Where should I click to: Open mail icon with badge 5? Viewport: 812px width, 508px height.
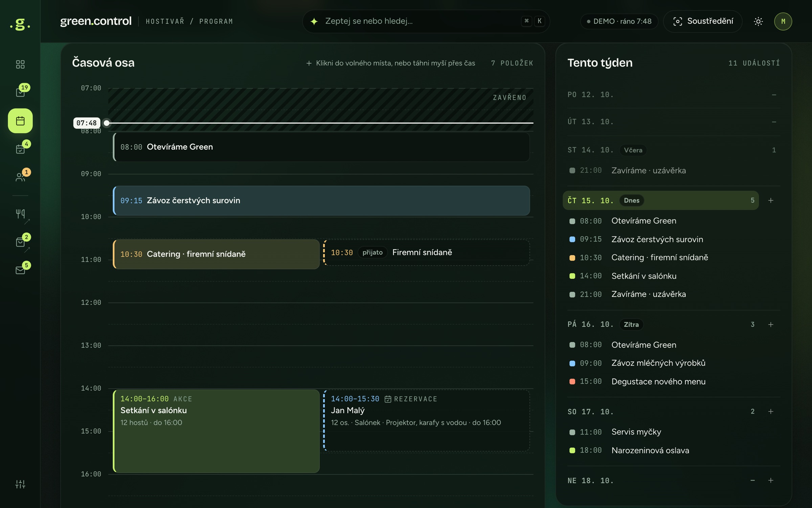coord(20,270)
